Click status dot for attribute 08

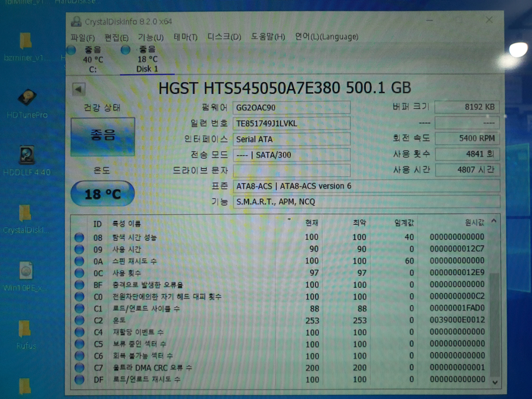click(79, 238)
